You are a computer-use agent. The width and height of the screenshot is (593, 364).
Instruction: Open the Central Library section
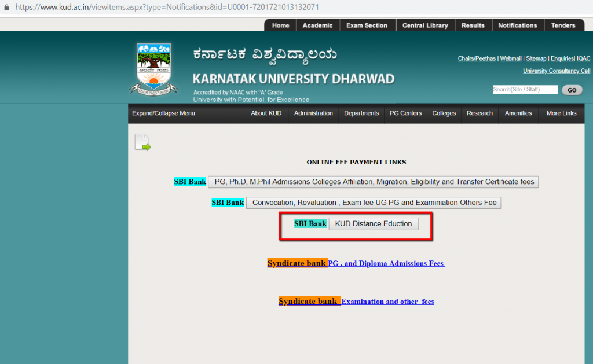(425, 25)
